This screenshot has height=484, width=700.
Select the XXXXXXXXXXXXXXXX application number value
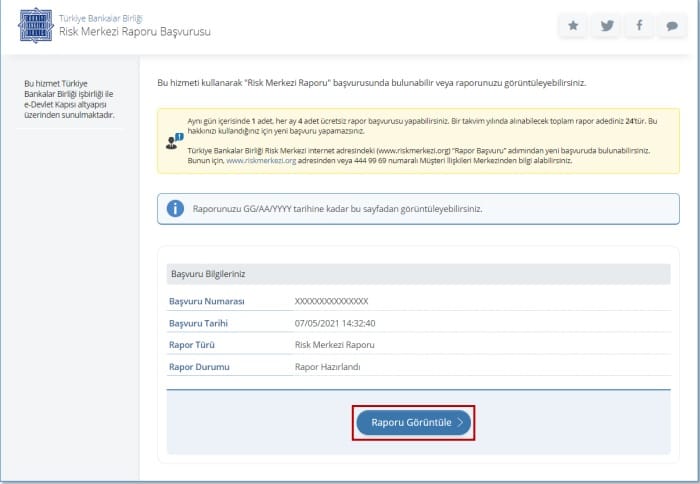(331, 301)
